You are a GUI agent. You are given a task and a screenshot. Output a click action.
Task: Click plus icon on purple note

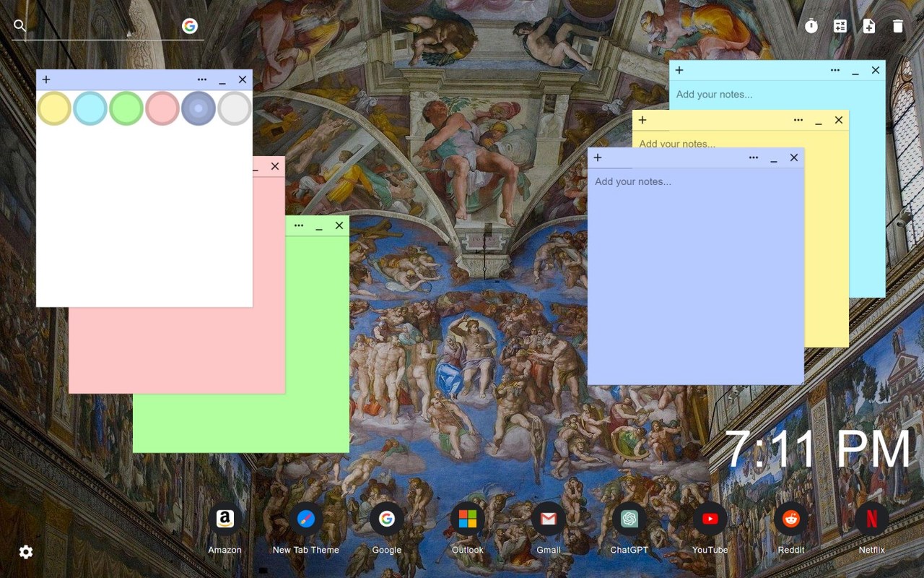point(598,158)
